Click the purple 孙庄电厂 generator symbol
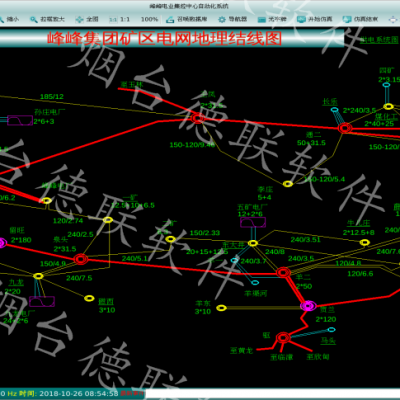400x400 pixels. pos(20,120)
